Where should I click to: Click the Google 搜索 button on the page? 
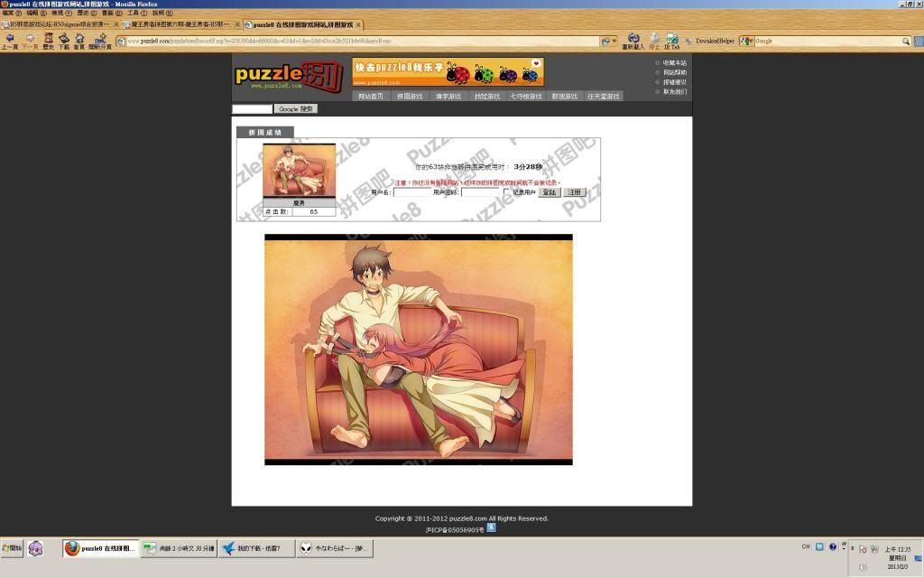click(x=296, y=108)
